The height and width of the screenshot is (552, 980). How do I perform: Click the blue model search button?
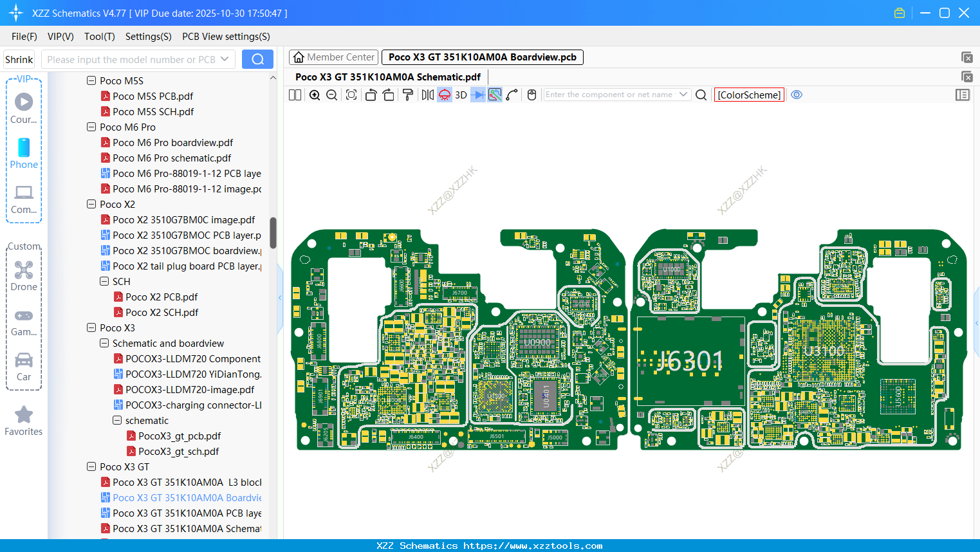pos(257,59)
